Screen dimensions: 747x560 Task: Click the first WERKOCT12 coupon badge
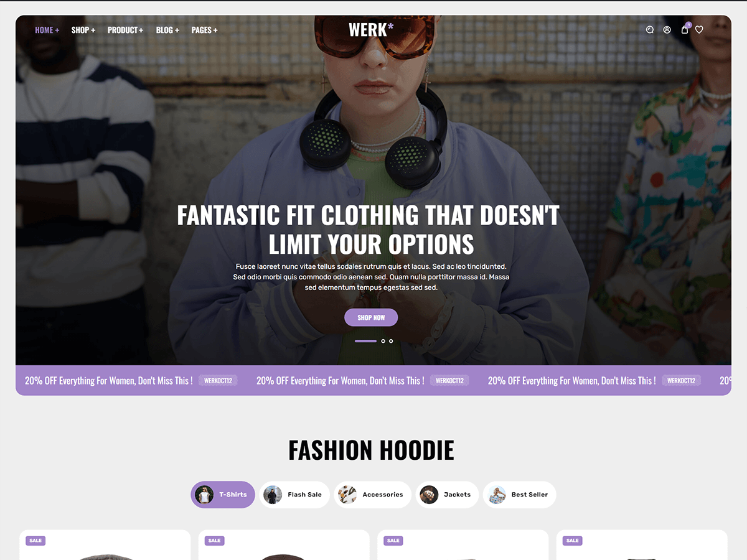tap(218, 380)
